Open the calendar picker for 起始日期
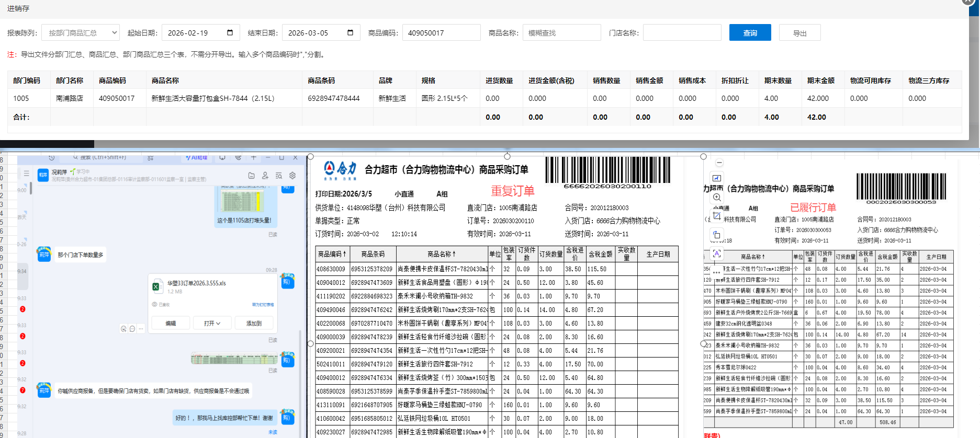The image size is (980, 438). pyautogui.click(x=230, y=33)
